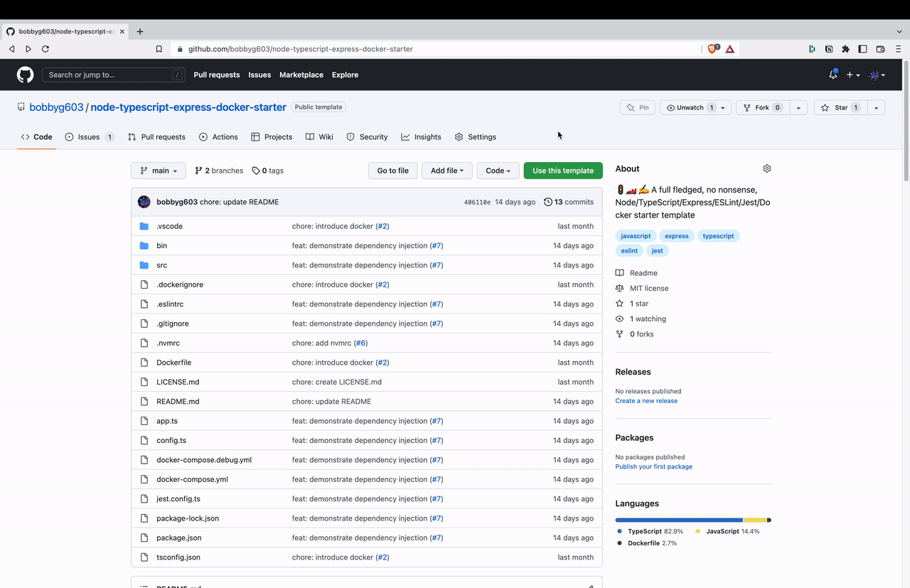910x588 pixels.
Task: Click the tags icon next to 0 tags
Action: [x=255, y=170]
